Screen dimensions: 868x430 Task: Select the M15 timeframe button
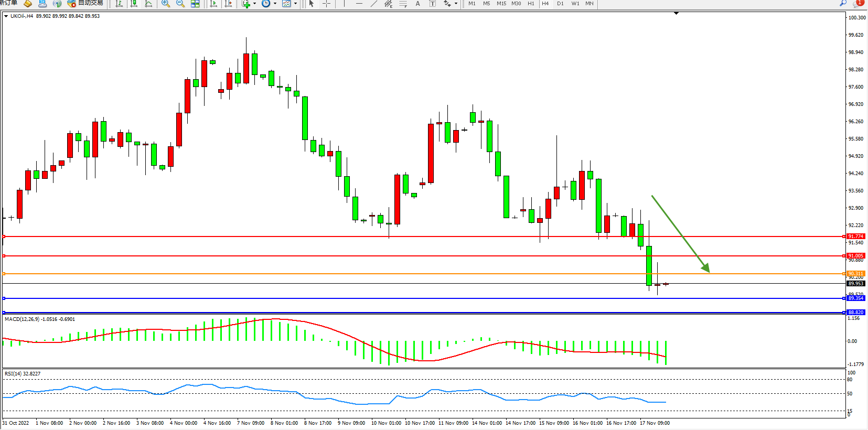[x=501, y=4]
